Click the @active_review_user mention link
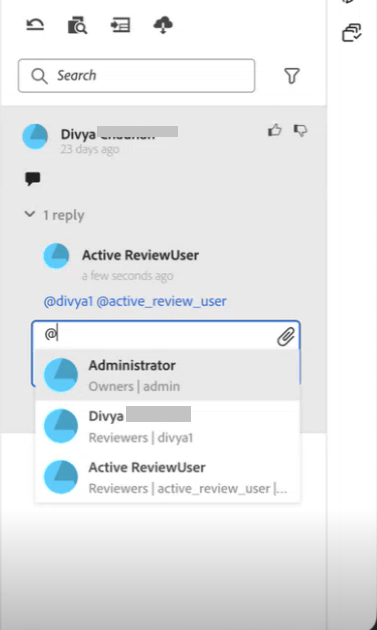The height and width of the screenshot is (630, 377). click(162, 301)
